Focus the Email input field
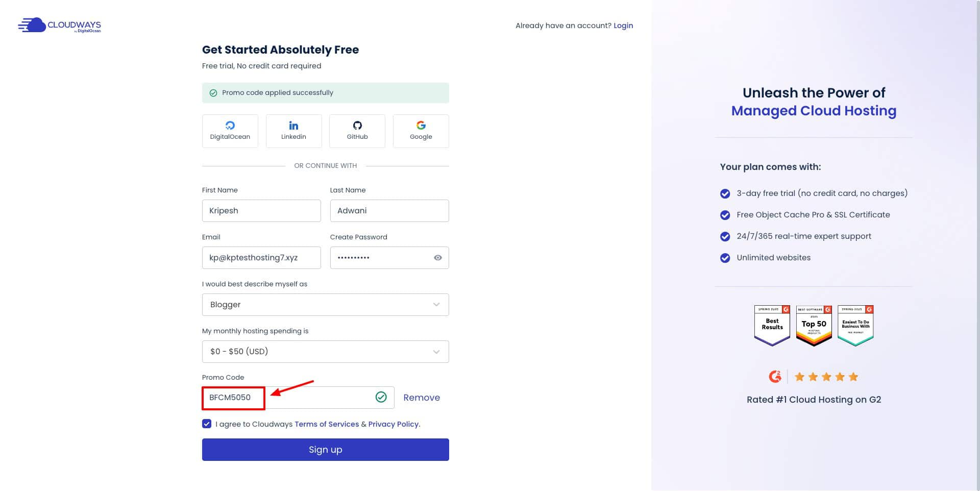Screen dimensions: 980x491 261,258
